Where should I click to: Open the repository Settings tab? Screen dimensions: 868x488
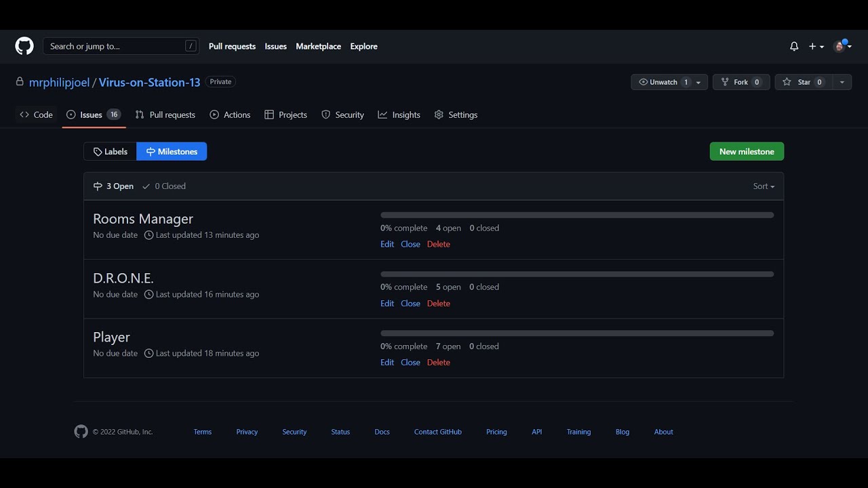coord(456,115)
